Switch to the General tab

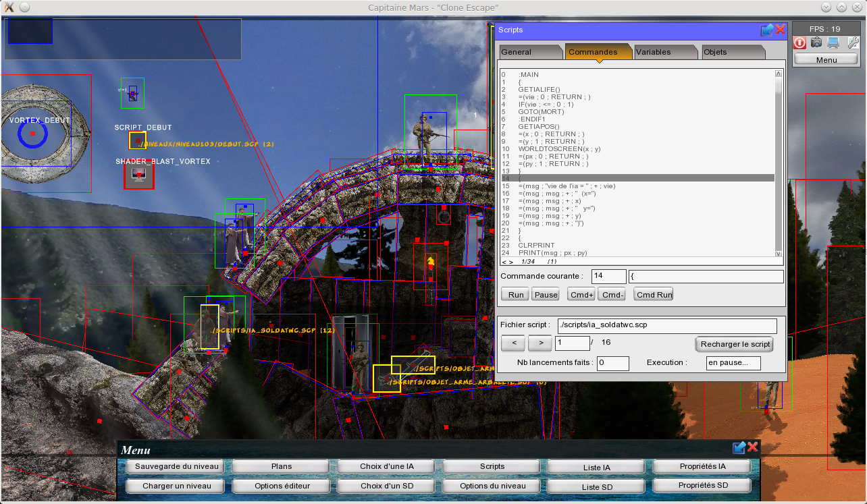[x=530, y=51]
